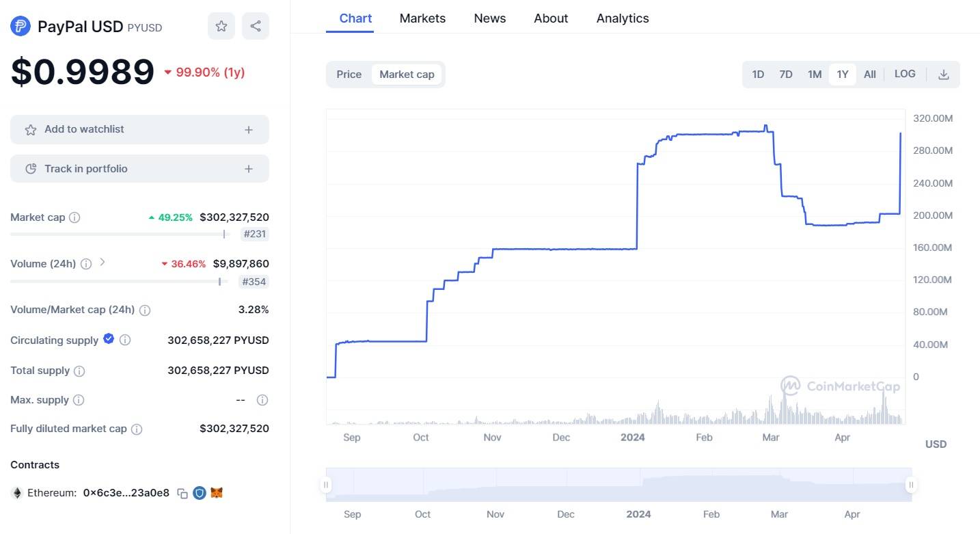This screenshot has width=980, height=534.
Task: Download chart data icon
Action: pyautogui.click(x=944, y=75)
